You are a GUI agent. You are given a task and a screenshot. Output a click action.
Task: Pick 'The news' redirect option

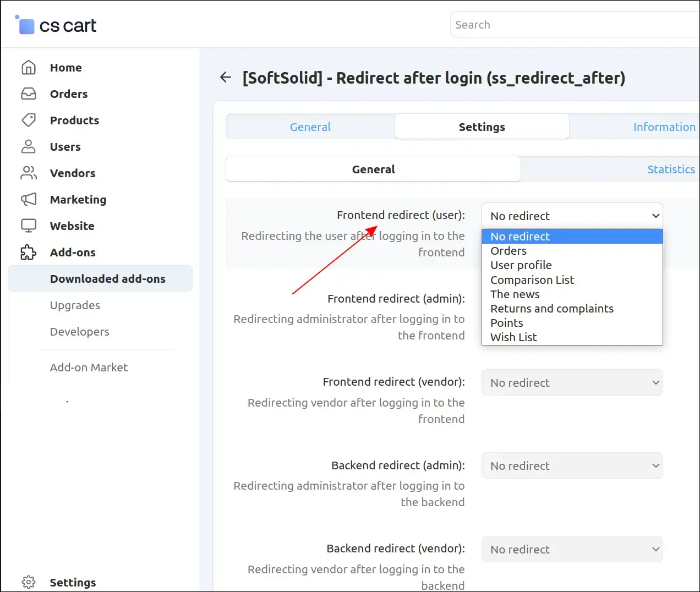tap(572, 294)
